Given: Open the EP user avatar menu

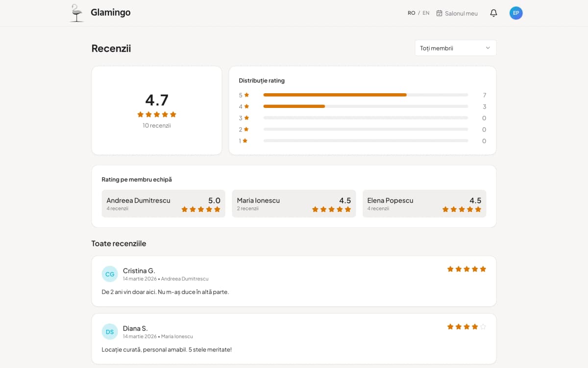Looking at the screenshot, I should click(516, 13).
